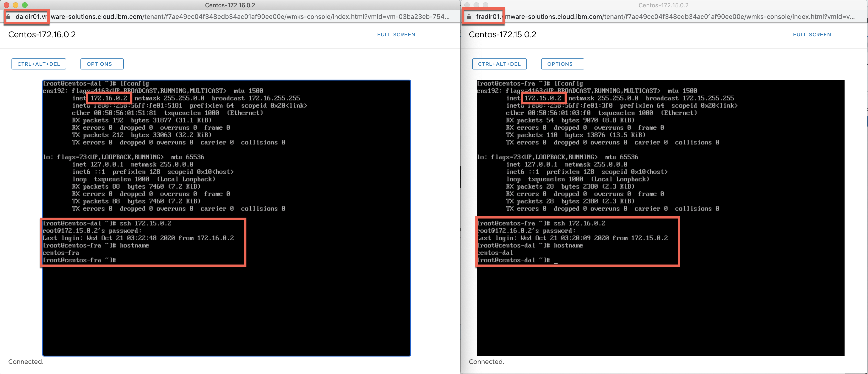Focus the centos-fra terminal console

click(x=660, y=304)
